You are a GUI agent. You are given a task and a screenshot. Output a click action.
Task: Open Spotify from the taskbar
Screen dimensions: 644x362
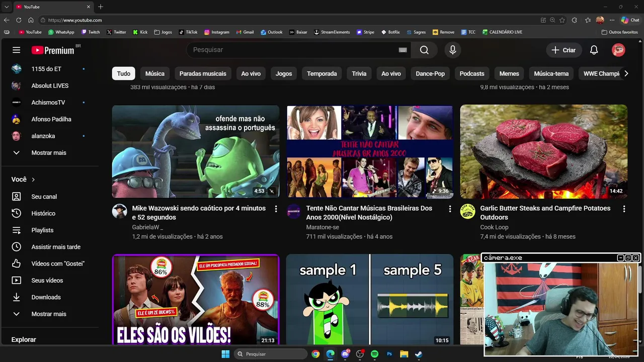(x=374, y=354)
